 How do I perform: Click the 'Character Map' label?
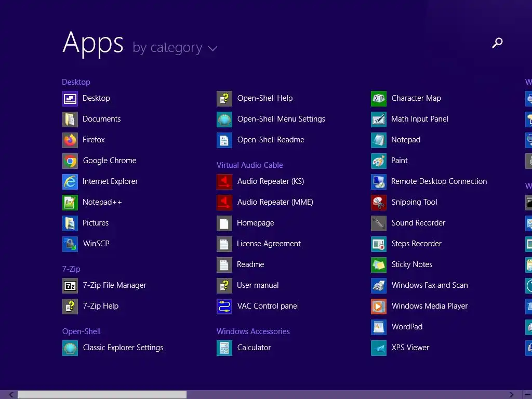[x=416, y=98]
